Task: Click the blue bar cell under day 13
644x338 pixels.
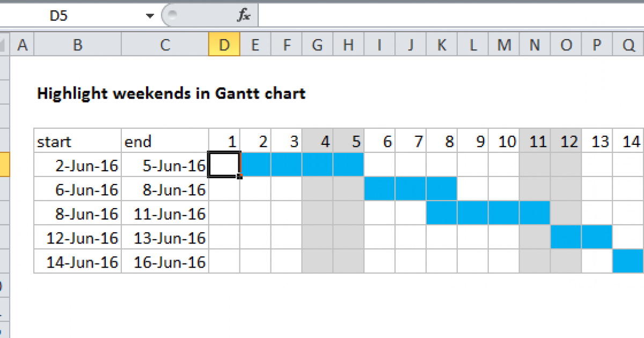Action: point(597,238)
